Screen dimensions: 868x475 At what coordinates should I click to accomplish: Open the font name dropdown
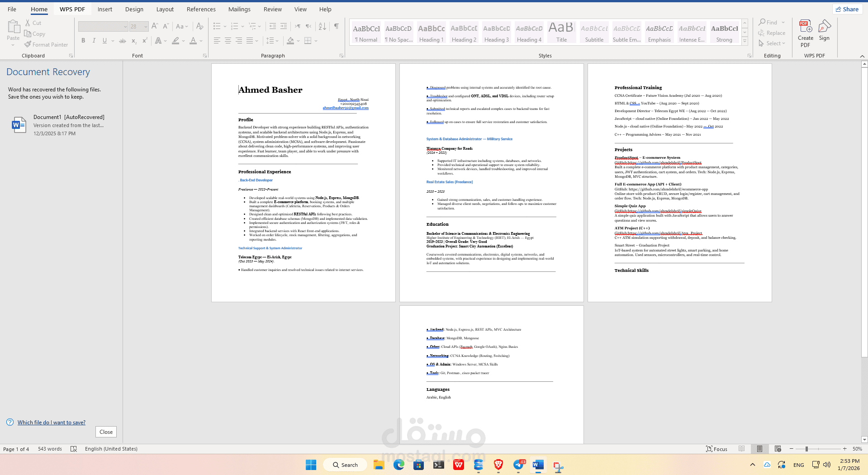125,27
